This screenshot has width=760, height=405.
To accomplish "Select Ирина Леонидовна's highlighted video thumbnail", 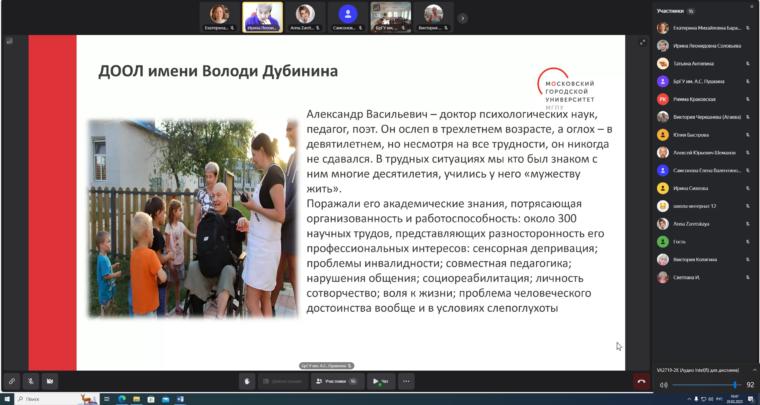I will click(x=263, y=15).
